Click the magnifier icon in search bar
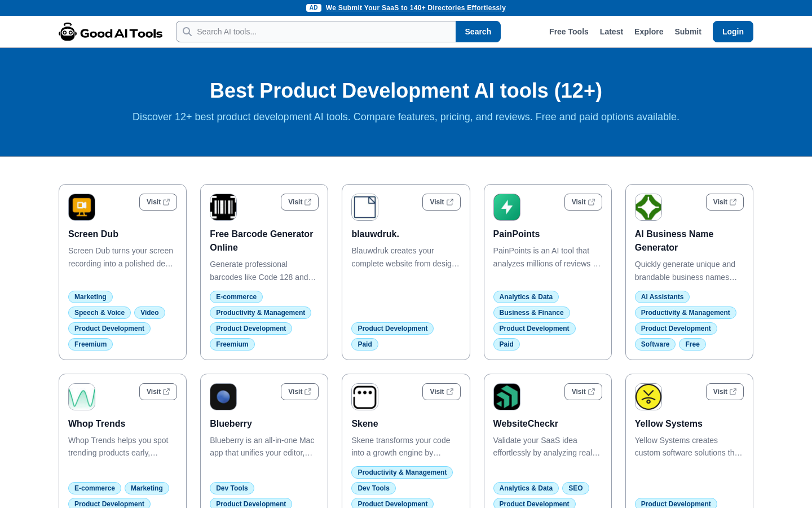812x508 pixels. click(187, 32)
